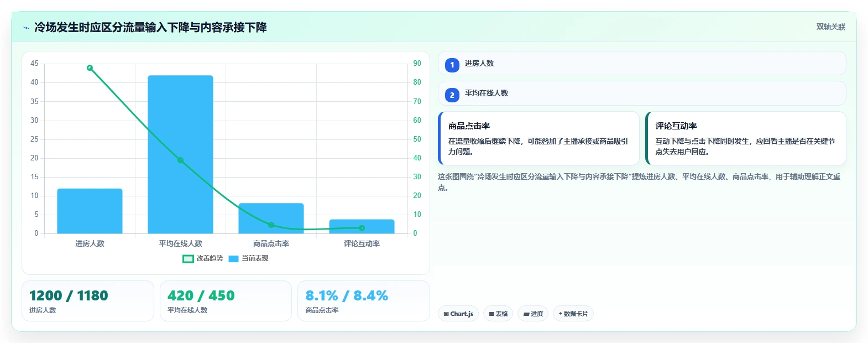This screenshot has width=868, height=343.
Task: Click the trend line point on 商品点击率
Action: click(271, 225)
